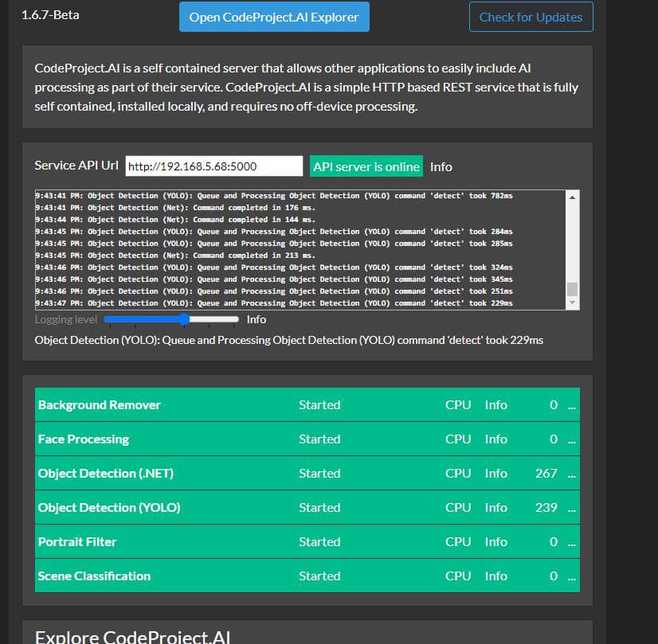Click the Explore CodeProject.AI heading
Viewport: 658px width, 644px height.
click(x=132, y=637)
